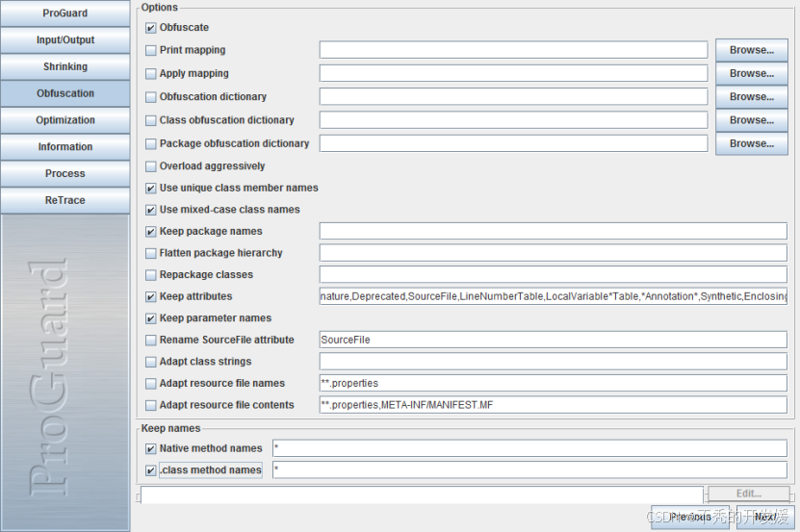The width and height of the screenshot is (800, 532).
Task: Browse for Obfuscation dictionary file
Action: (752, 97)
